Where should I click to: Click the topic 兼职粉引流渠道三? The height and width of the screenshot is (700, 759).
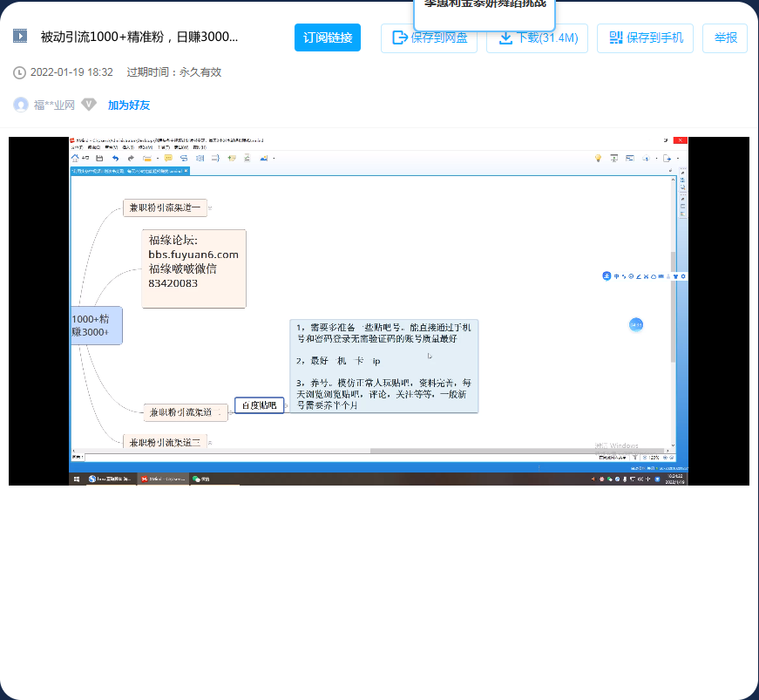[x=165, y=442]
